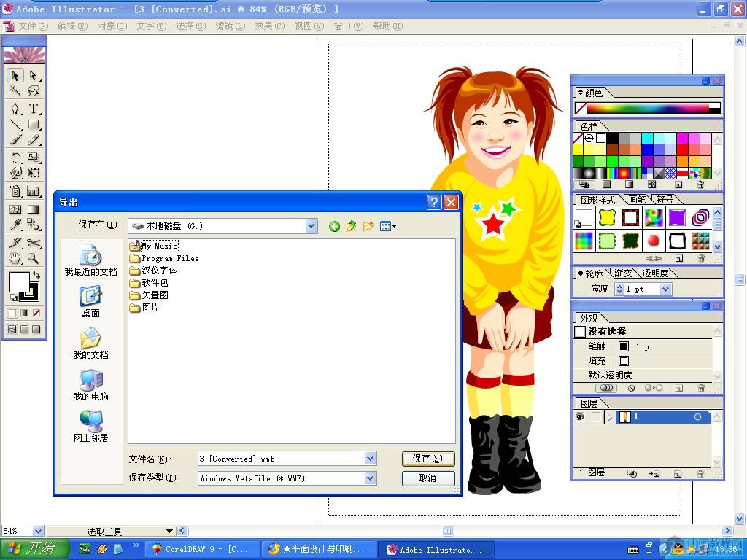
Task: Select the Symbol Sprayer tool
Action: pos(15,191)
